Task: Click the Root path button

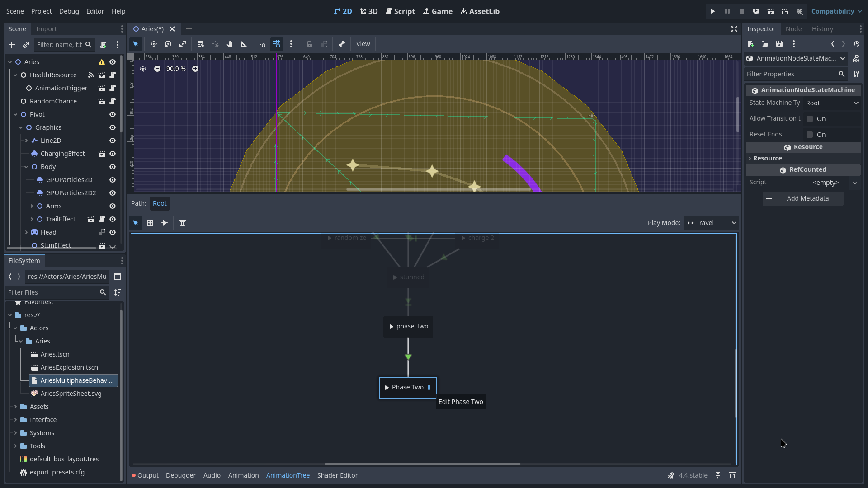Action: (160, 203)
